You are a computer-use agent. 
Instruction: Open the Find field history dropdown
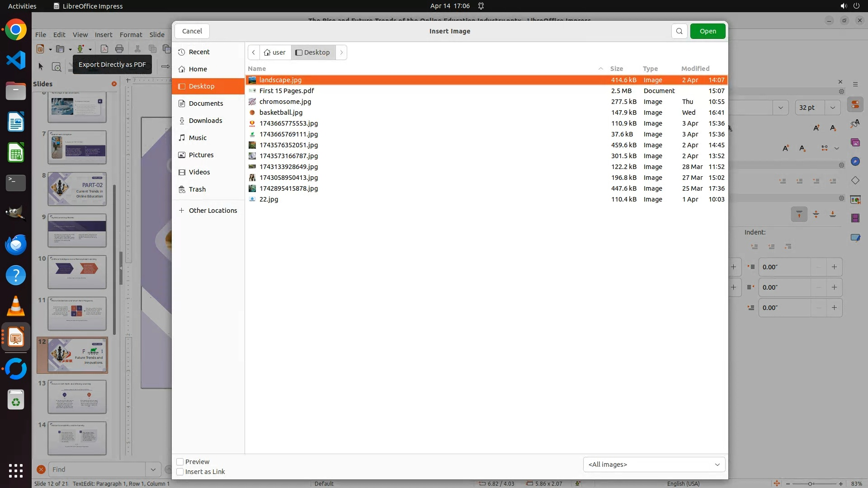click(153, 469)
